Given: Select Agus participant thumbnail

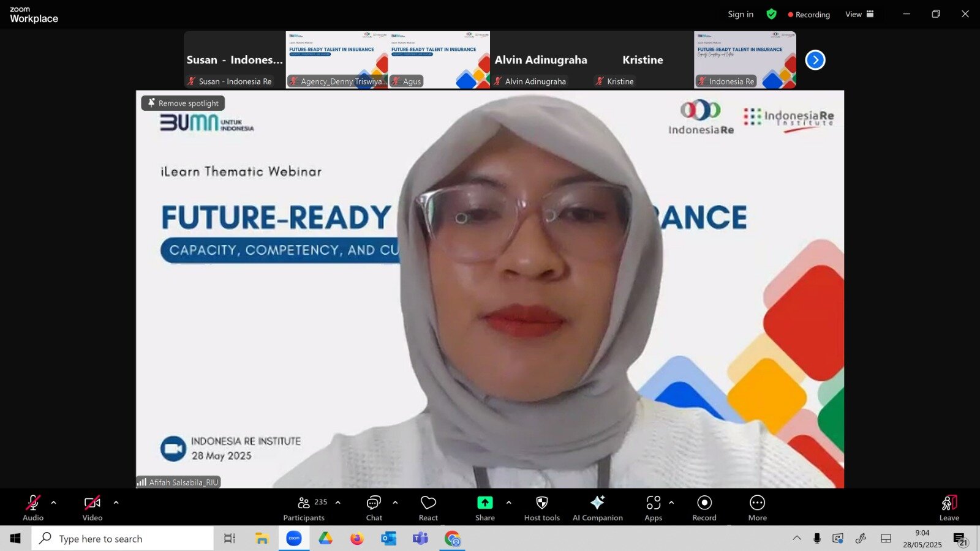Looking at the screenshot, I should (439, 60).
